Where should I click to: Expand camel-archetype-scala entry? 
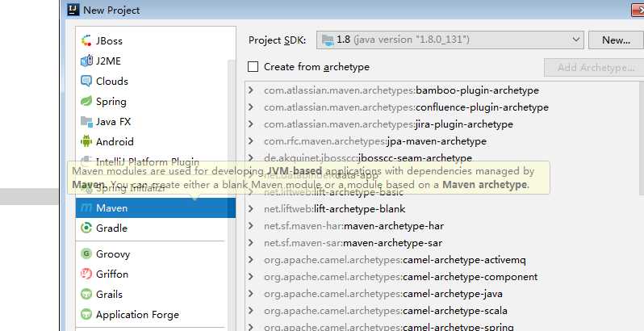pos(251,311)
